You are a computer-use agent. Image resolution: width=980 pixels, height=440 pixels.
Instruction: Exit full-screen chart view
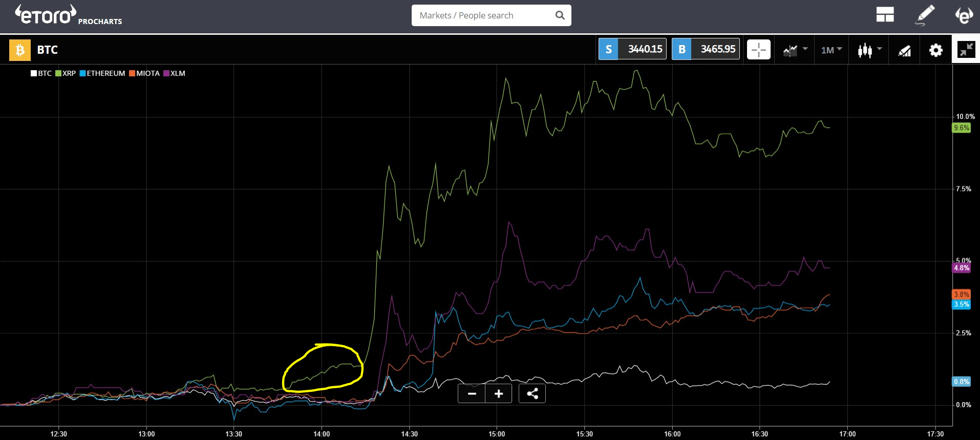966,50
